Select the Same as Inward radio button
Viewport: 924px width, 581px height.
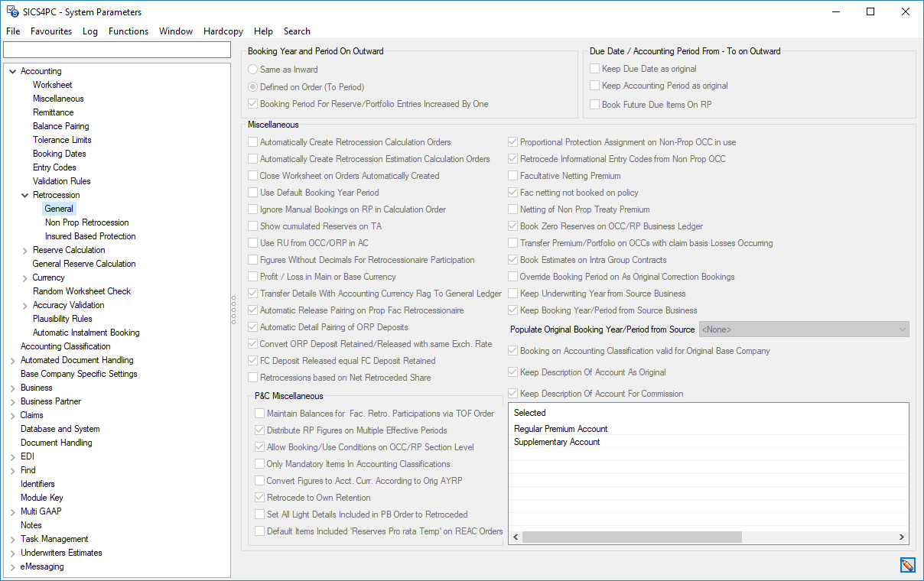click(x=253, y=70)
